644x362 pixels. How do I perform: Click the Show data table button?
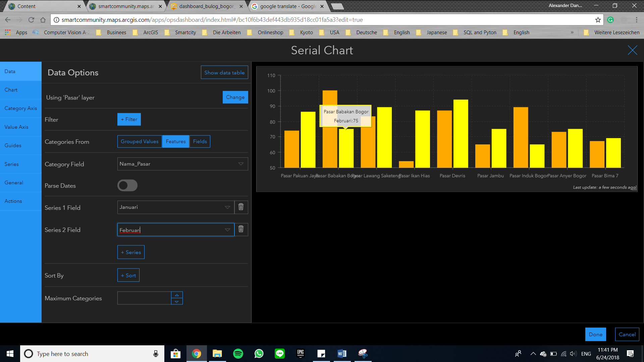tap(224, 72)
